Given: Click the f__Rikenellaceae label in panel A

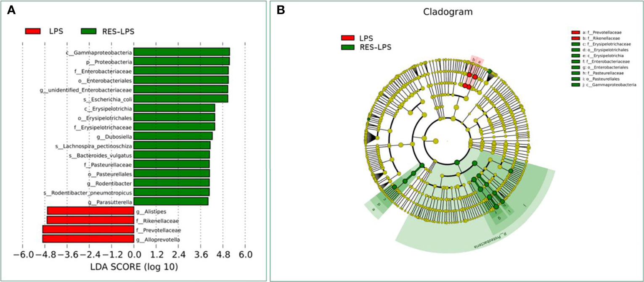Looking at the screenshot, I should [157, 221].
